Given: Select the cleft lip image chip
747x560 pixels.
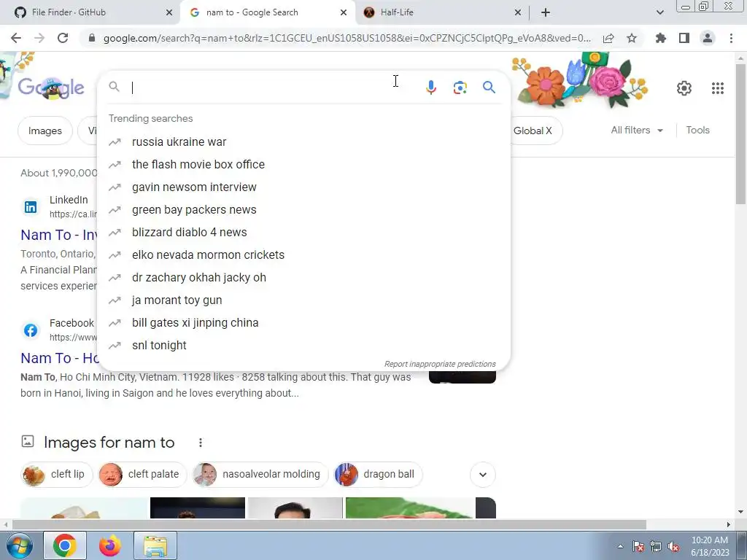Looking at the screenshot, I should tap(57, 474).
